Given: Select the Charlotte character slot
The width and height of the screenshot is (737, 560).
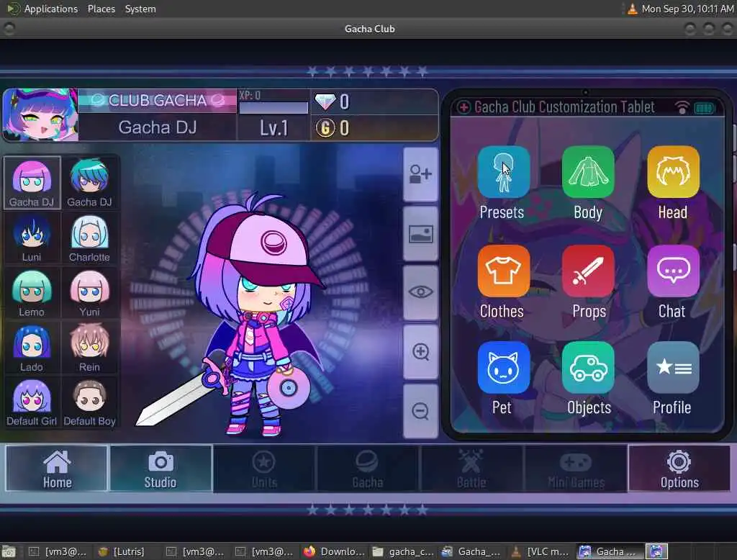Looking at the screenshot, I should (89, 238).
